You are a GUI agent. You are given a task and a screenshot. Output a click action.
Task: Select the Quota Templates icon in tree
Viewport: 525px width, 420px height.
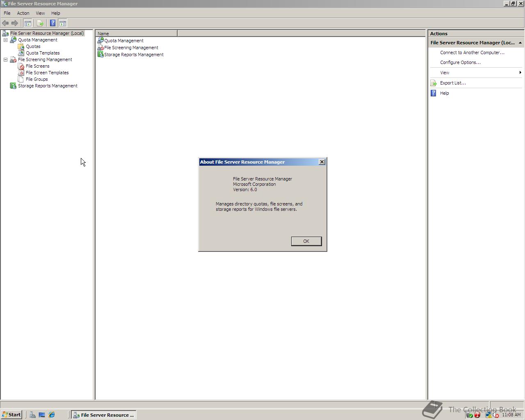click(x=21, y=53)
